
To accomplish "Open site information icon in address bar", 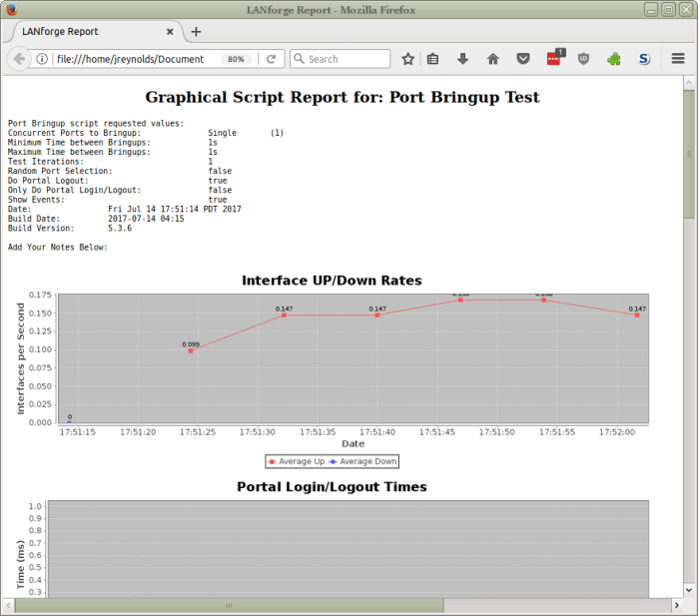I will click(x=42, y=59).
